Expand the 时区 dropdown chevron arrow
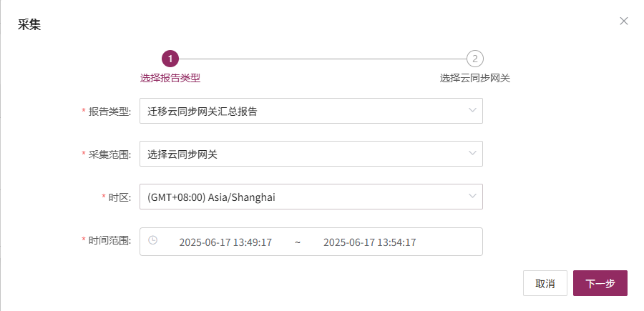644x311 pixels. 472,196
